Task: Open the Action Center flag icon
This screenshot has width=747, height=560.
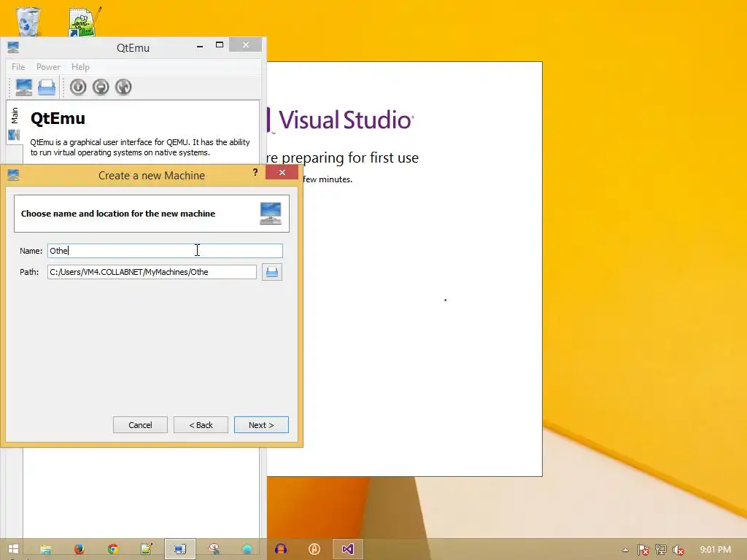Action: pos(643,550)
